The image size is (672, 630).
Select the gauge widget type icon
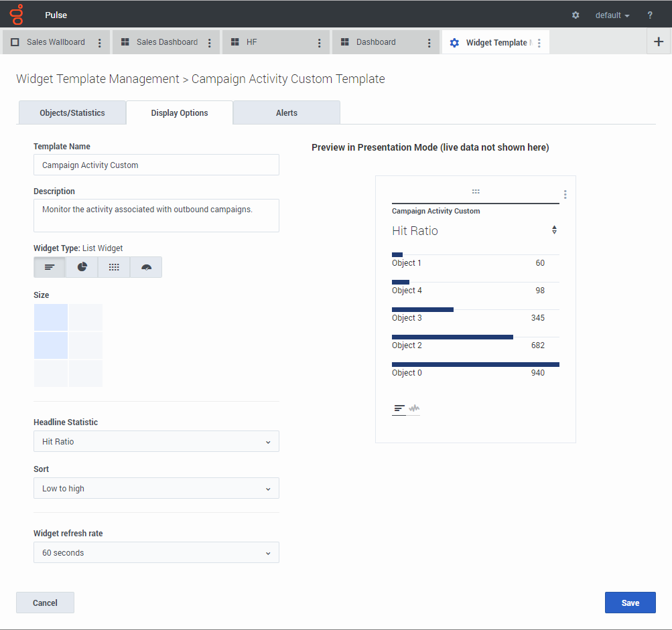146,267
